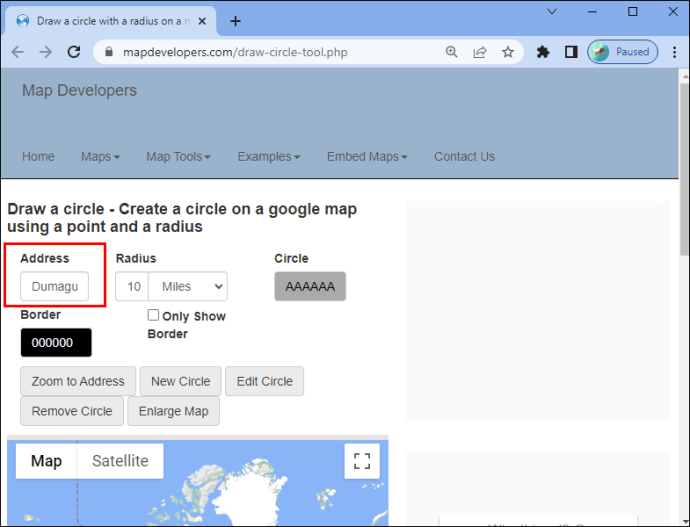
Task: Enable the Only Show Border checkbox
Action: coord(153,315)
